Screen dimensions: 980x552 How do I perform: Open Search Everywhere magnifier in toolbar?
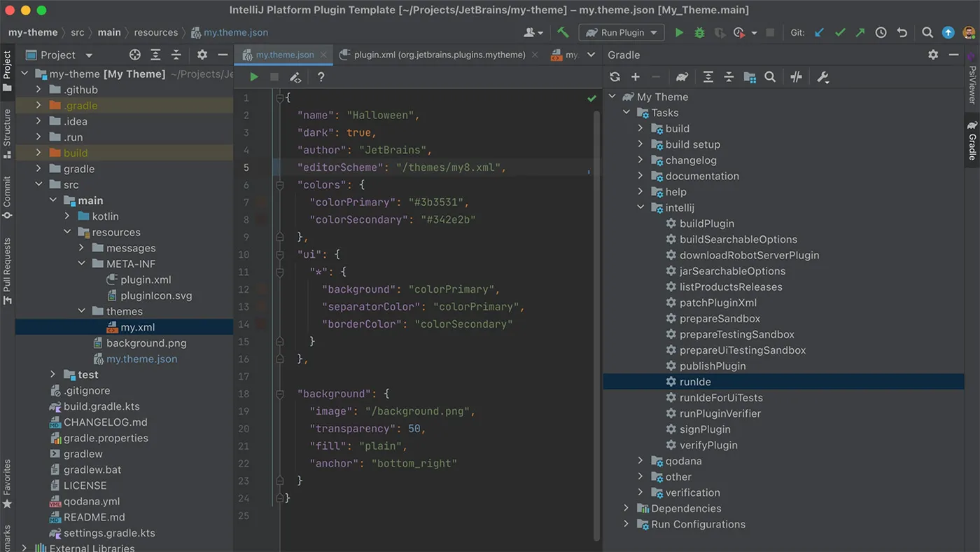pos(927,32)
